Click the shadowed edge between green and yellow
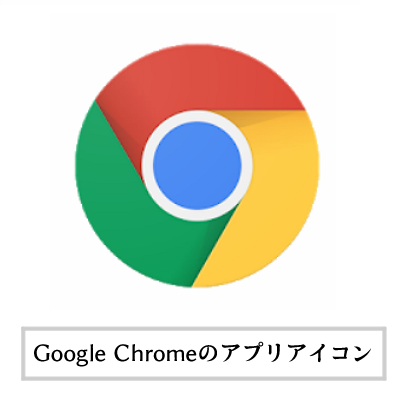This screenshot has height=400, width=400. 213,247
